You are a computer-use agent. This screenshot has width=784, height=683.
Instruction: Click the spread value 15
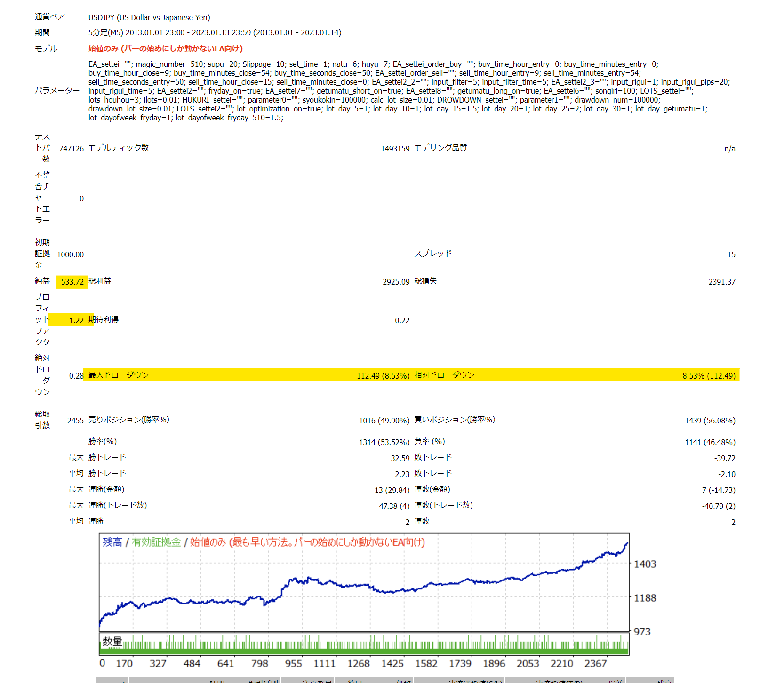coord(731,254)
